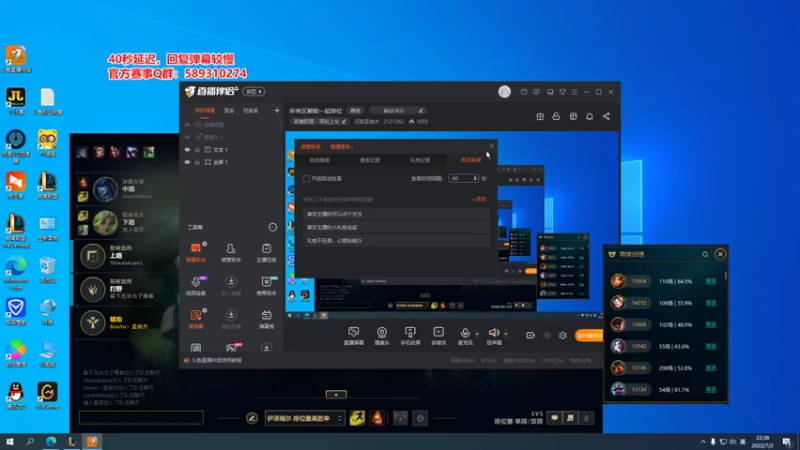Open the 主播任务 tool icon

point(266,252)
